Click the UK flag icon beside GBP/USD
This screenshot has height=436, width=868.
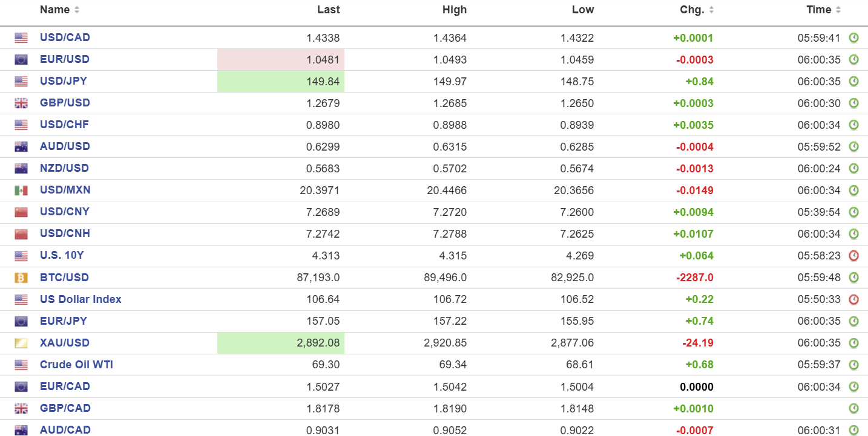[21, 103]
